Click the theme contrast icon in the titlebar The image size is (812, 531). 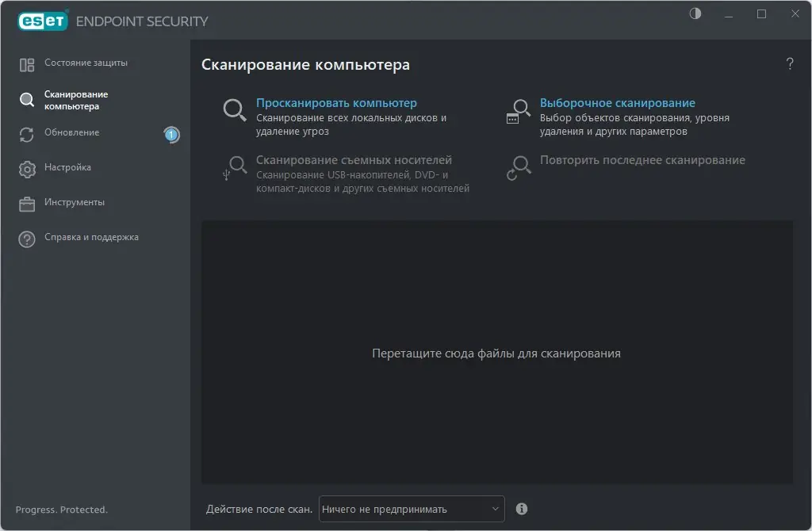(695, 13)
